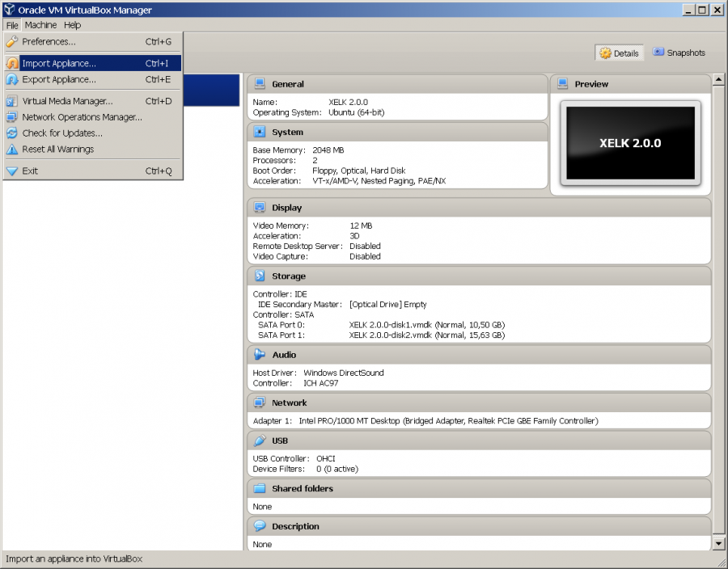Switch to Snapshots view
728x569 pixels.
[678, 52]
